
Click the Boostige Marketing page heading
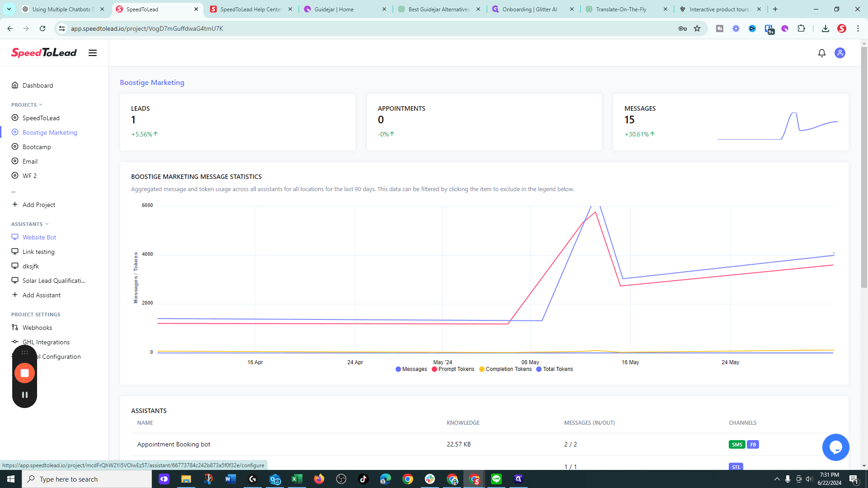[x=152, y=83]
